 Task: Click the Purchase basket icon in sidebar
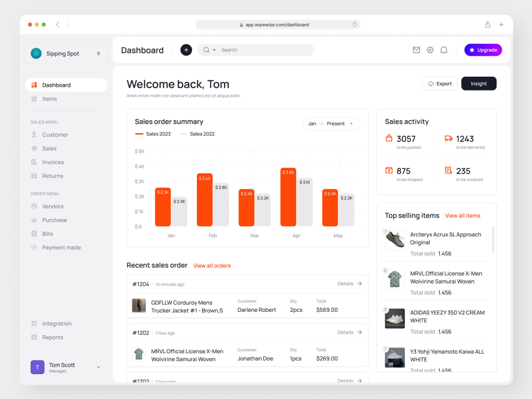(x=34, y=220)
